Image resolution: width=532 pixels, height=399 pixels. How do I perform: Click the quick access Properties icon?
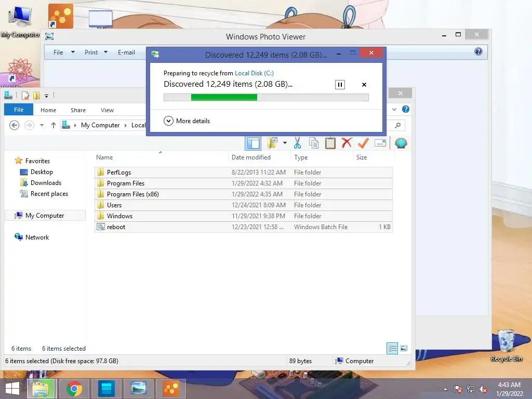(25, 96)
